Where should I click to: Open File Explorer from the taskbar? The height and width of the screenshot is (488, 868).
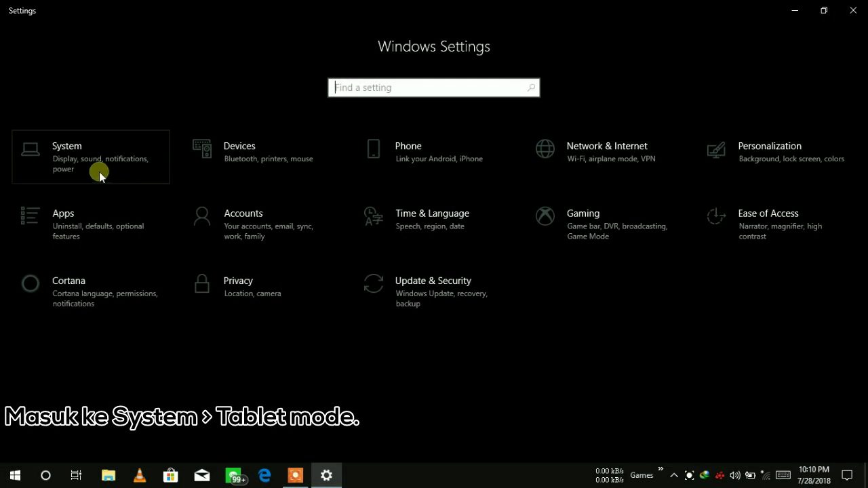108,475
